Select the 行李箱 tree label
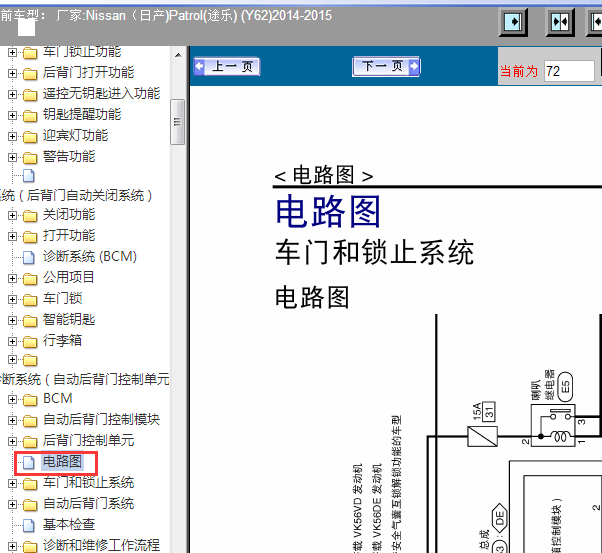The height and width of the screenshot is (553, 602). [63, 340]
